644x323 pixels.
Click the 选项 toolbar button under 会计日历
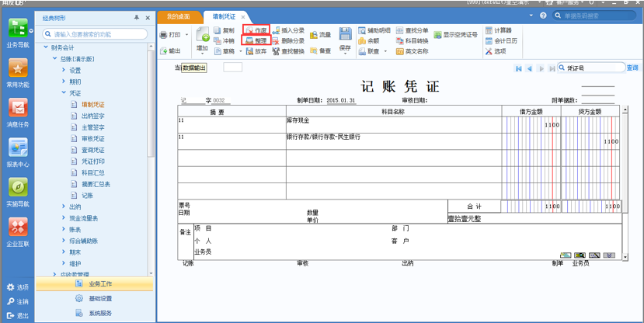[x=496, y=51]
